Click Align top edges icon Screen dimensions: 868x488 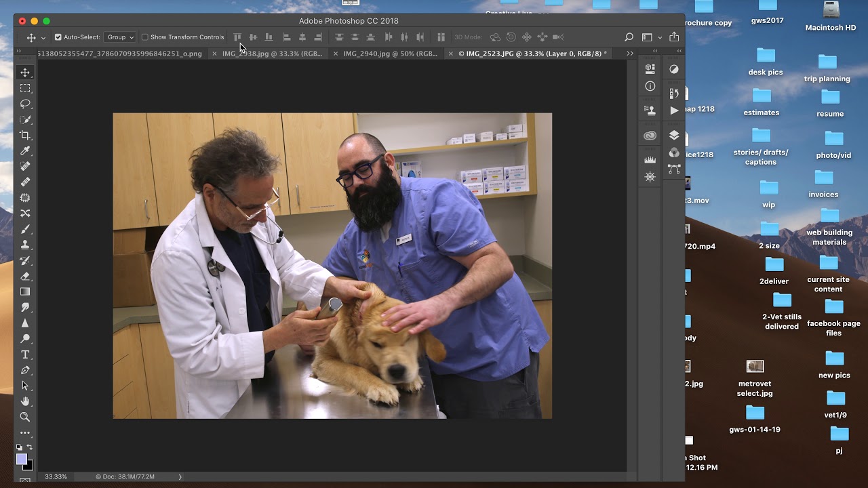tap(237, 37)
